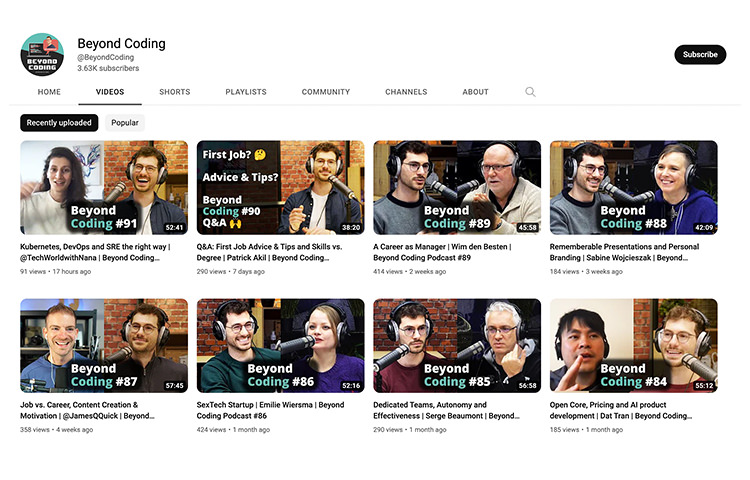Open Dedicated Teams, Autonomy title link

[446, 410]
